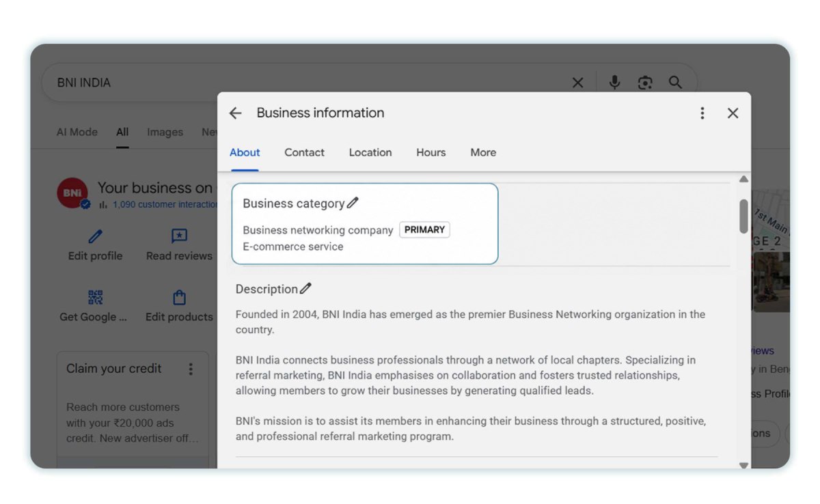Click the Get Google QR code icon

[96, 298]
